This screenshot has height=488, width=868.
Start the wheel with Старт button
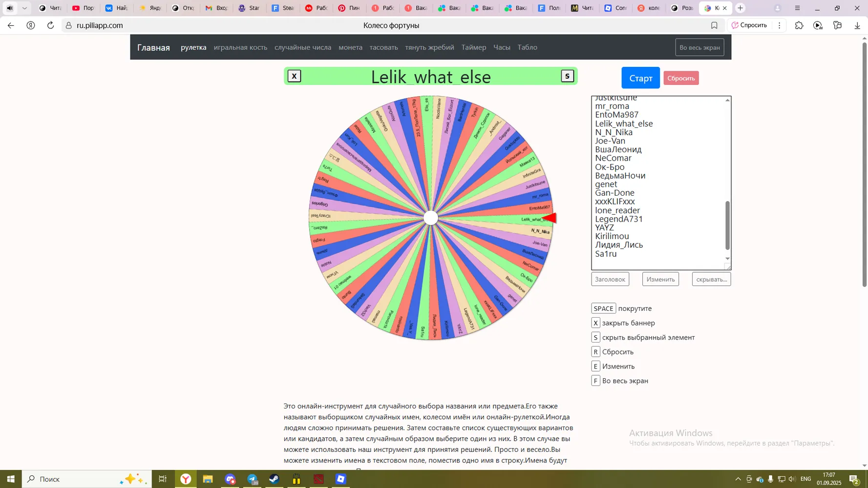[640, 78]
